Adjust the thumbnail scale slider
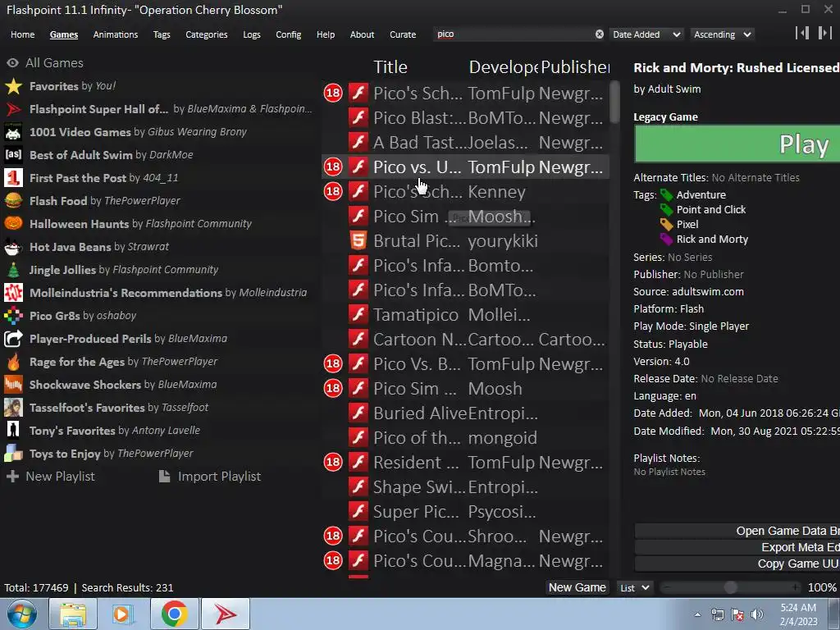This screenshot has width=840, height=630. 730,587
